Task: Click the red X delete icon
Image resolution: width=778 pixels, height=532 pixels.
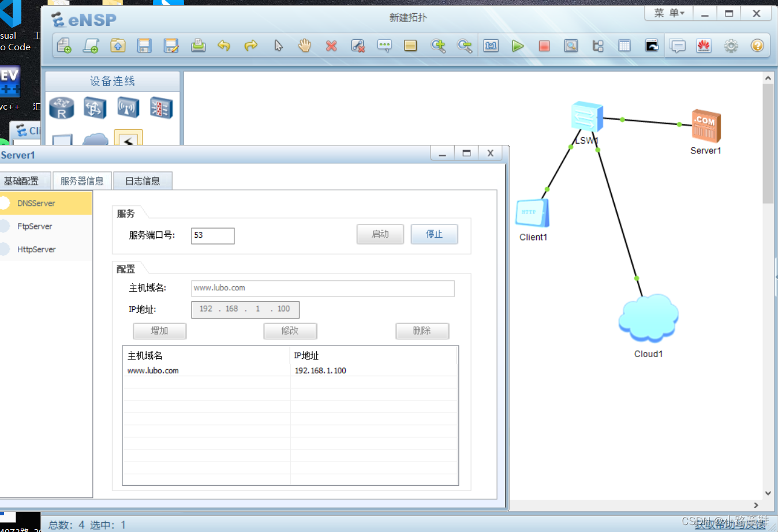Action: point(331,46)
